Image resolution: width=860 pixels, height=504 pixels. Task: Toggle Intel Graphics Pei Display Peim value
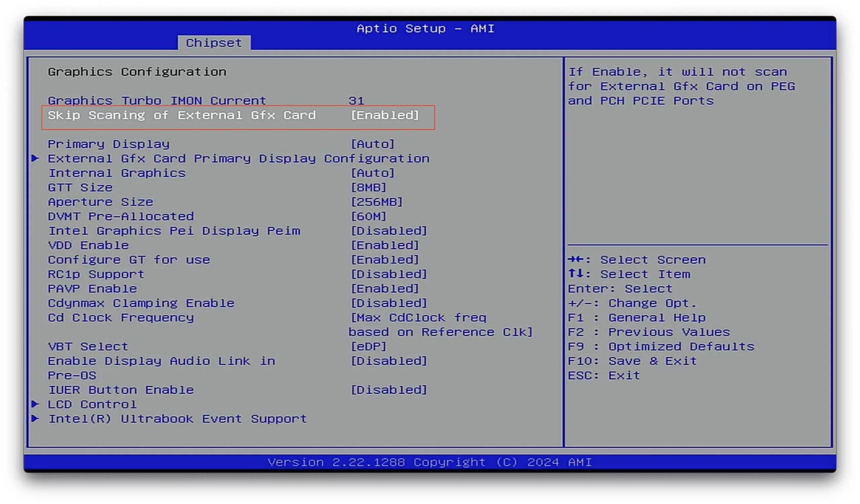(389, 231)
